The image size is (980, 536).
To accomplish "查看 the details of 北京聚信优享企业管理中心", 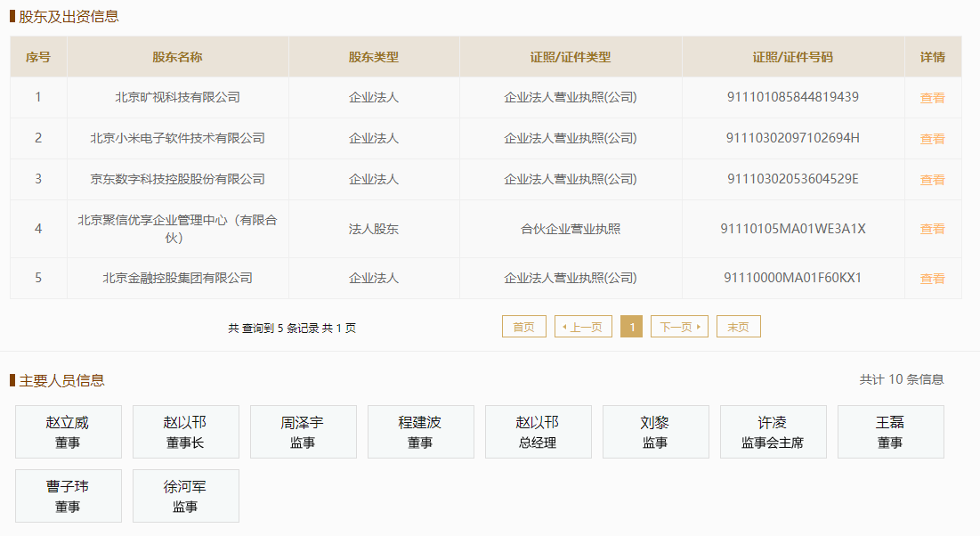I will click(932, 228).
